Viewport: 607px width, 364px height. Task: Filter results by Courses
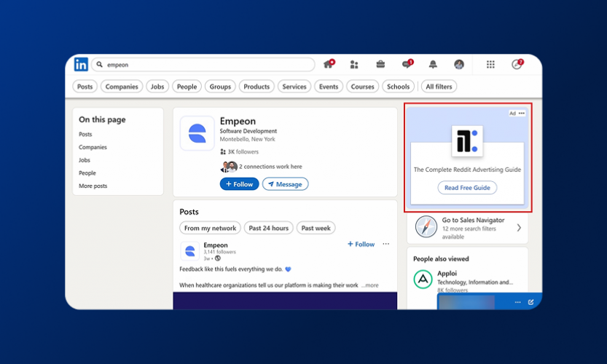pos(362,87)
